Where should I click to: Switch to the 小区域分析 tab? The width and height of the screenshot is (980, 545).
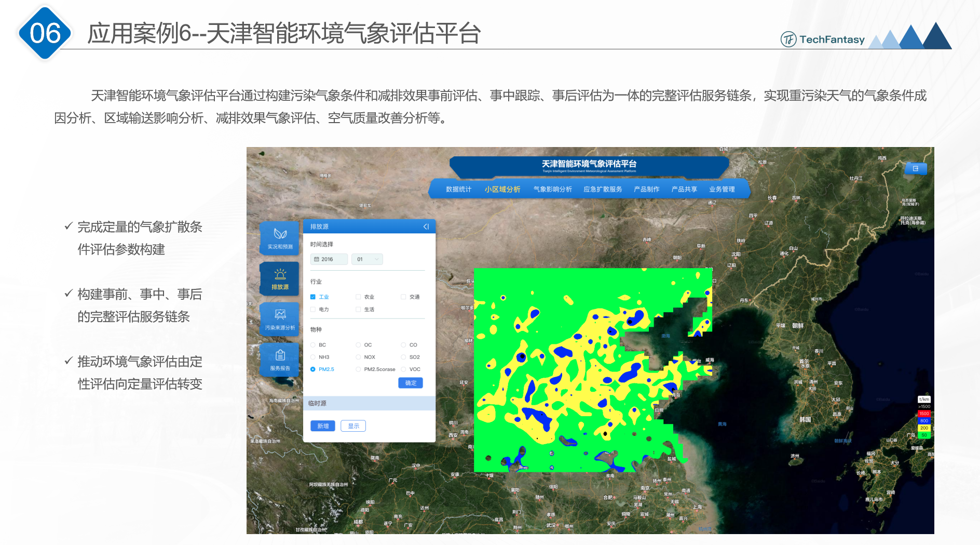tap(502, 189)
